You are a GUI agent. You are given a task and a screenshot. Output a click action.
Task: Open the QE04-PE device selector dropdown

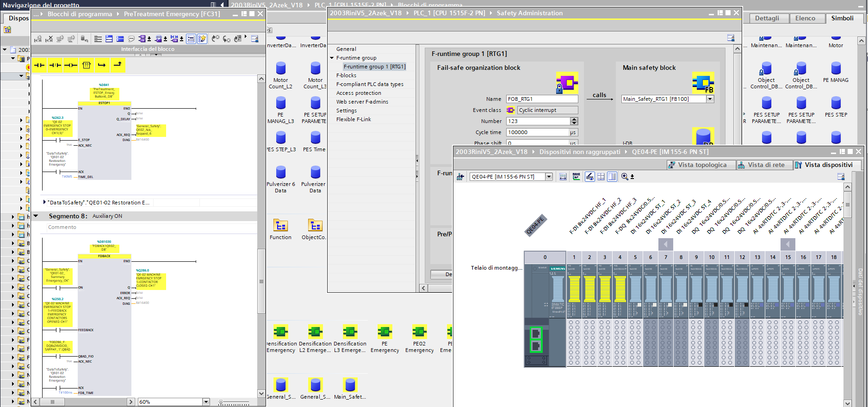point(549,177)
